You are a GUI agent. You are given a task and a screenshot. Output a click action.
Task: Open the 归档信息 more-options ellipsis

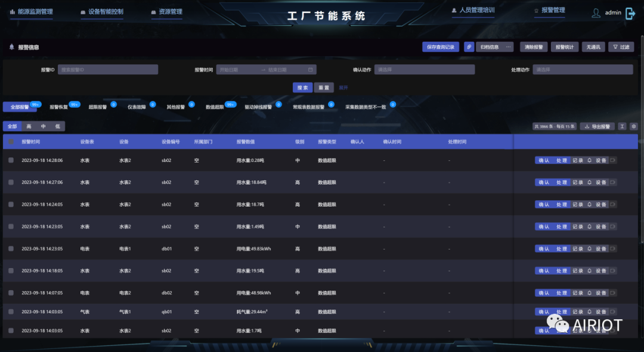pyautogui.click(x=508, y=47)
